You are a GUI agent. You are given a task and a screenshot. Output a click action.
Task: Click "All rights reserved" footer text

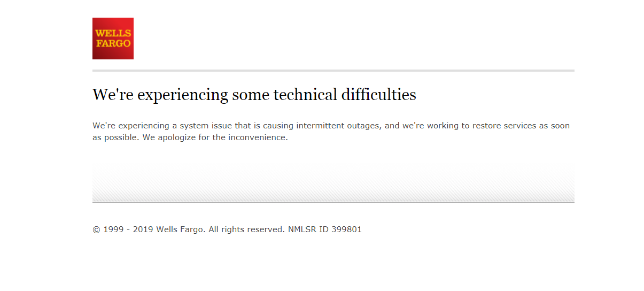coord(247,229)
